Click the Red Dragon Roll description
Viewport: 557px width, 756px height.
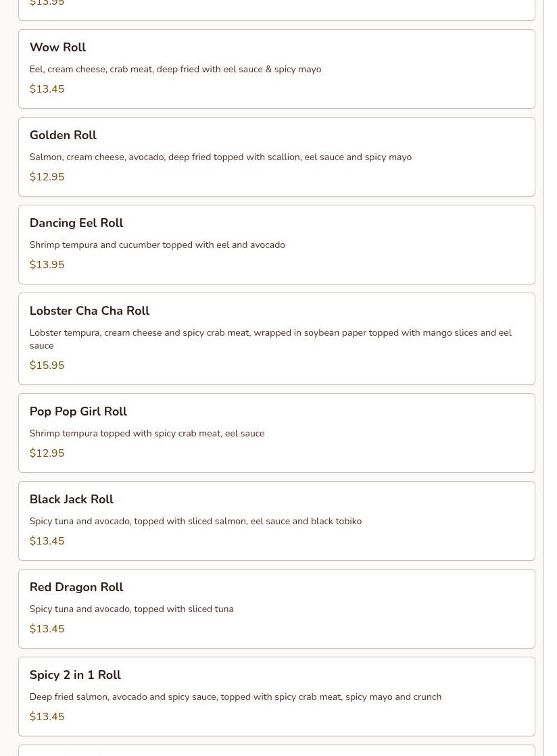pyautogui.click(x=131, y=609)
